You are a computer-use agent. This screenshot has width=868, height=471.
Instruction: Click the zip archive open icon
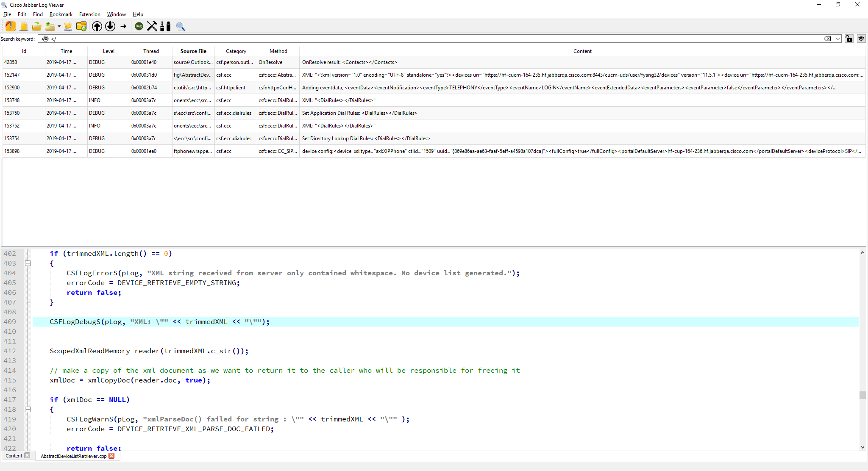(11, 26)
